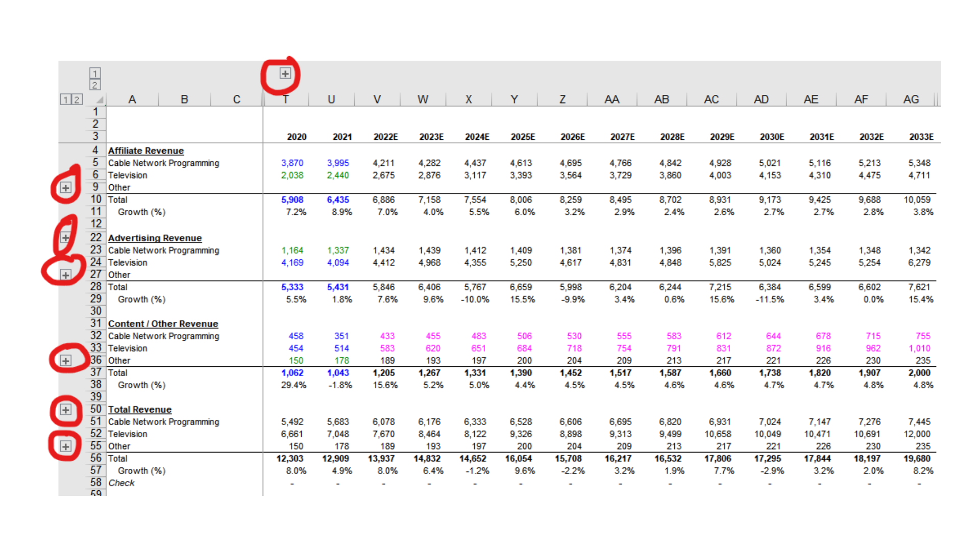
Task: Expand the group next to Total Revenue row 50
Action: 65,410
